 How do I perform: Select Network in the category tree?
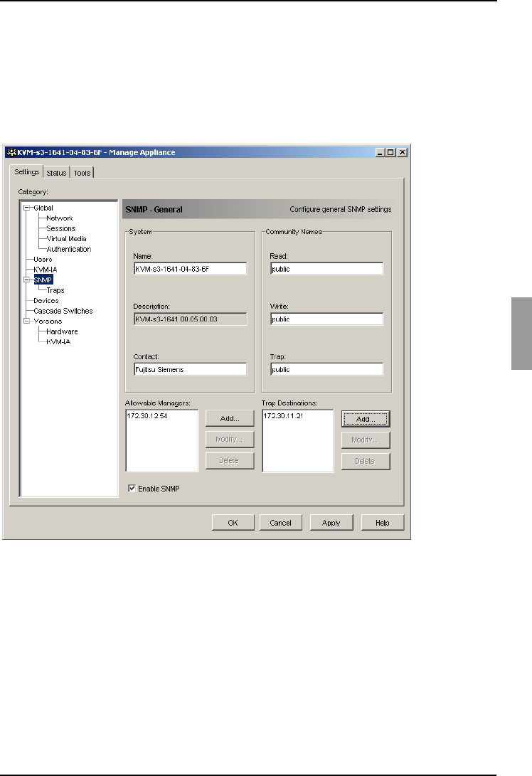(x=59, y=218)
